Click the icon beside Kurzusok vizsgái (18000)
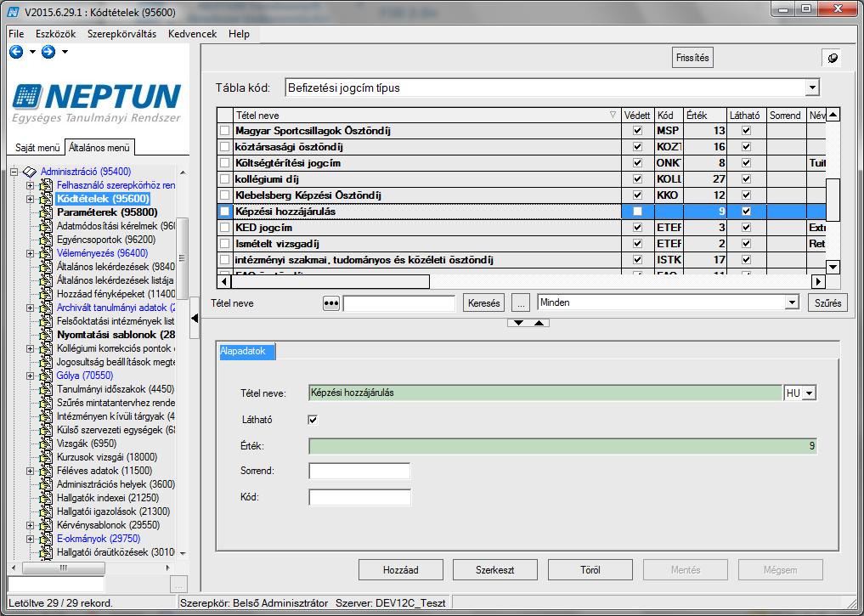 pyautogui.click(x=46, y=457)
